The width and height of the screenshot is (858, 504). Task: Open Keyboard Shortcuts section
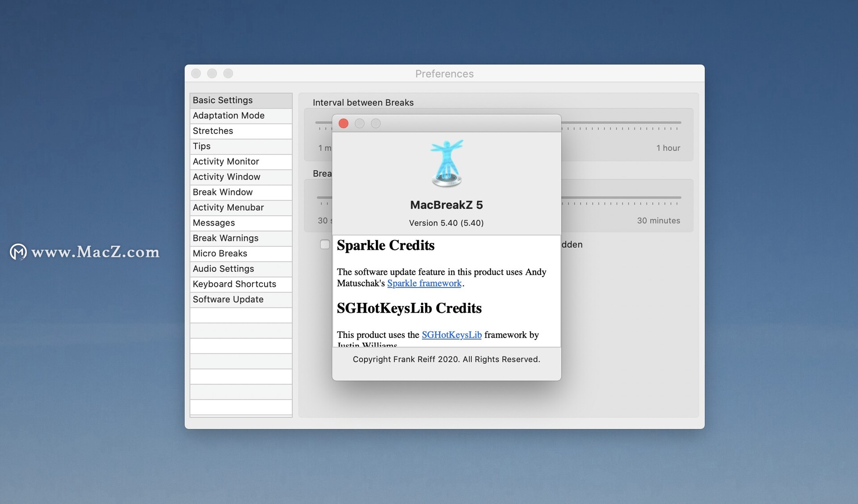[241, 284]
